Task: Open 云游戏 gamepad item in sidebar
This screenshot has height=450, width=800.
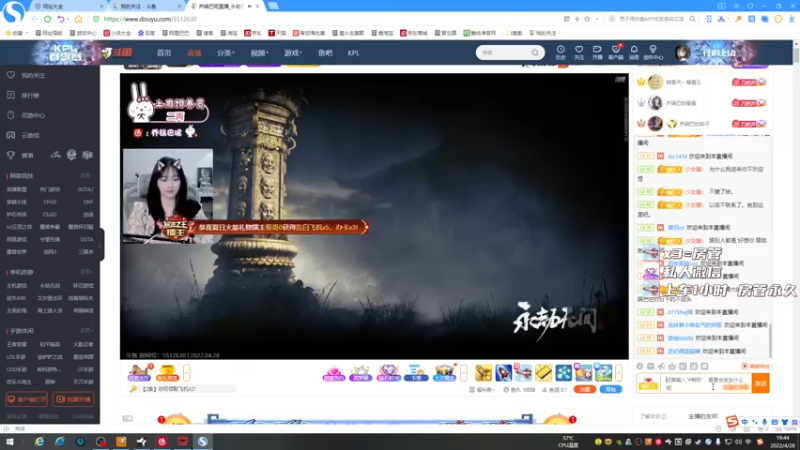Action: pos(24,135)
